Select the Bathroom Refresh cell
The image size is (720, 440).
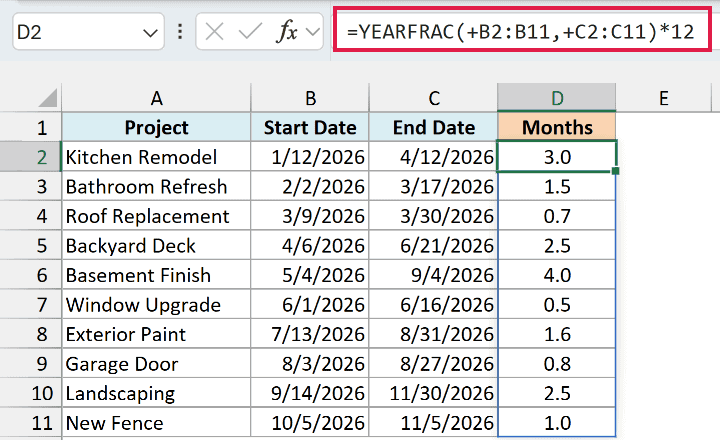click(x=157, y=186)
